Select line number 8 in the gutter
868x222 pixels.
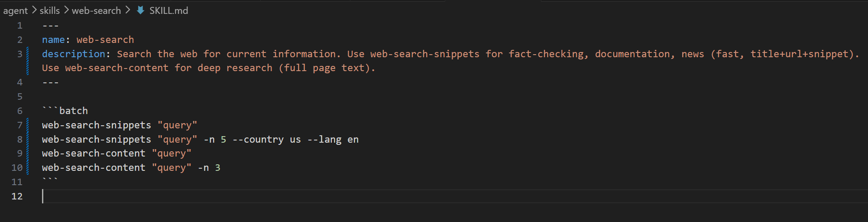[x=19, y=140]
